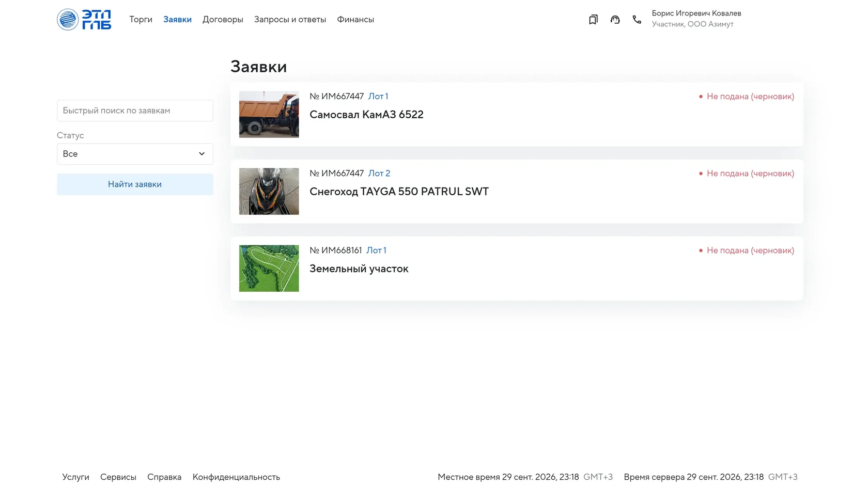Go to the Договоры section
The width and height of the screenshot is (868, 488).
(223, 20)
